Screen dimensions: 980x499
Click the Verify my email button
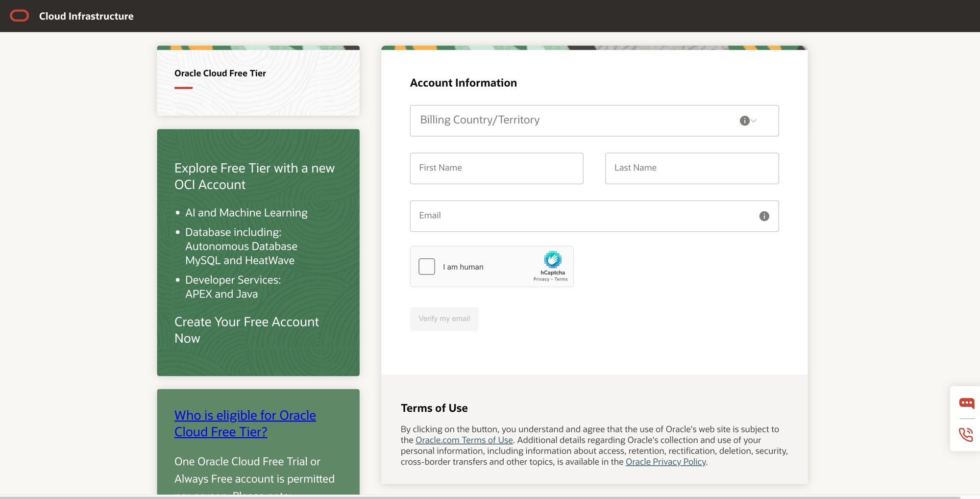point(444,319)
